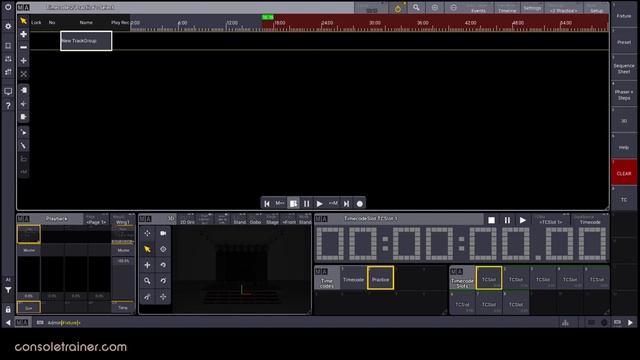
Task: Switch to the Timeline tab in timecode editor
Action: [507, 8]
